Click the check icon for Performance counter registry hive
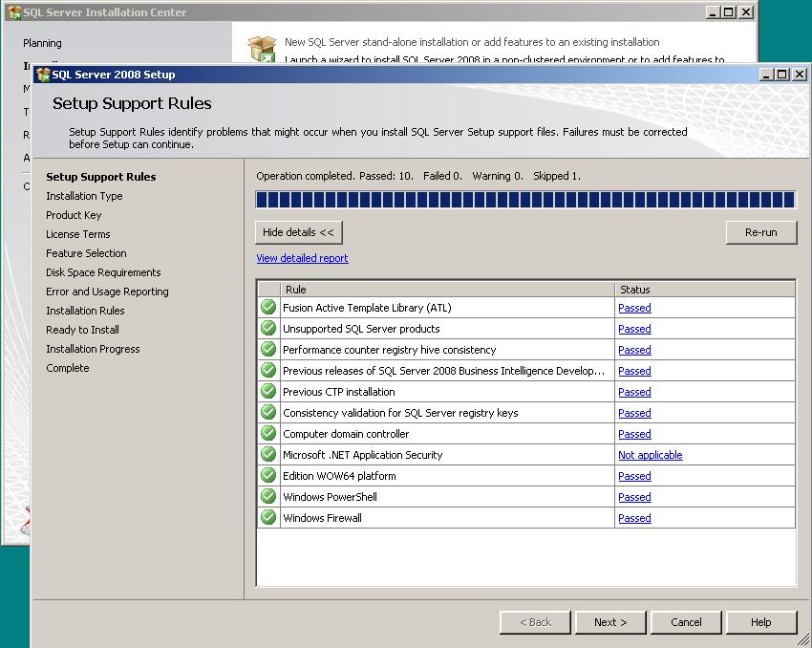 268,349
